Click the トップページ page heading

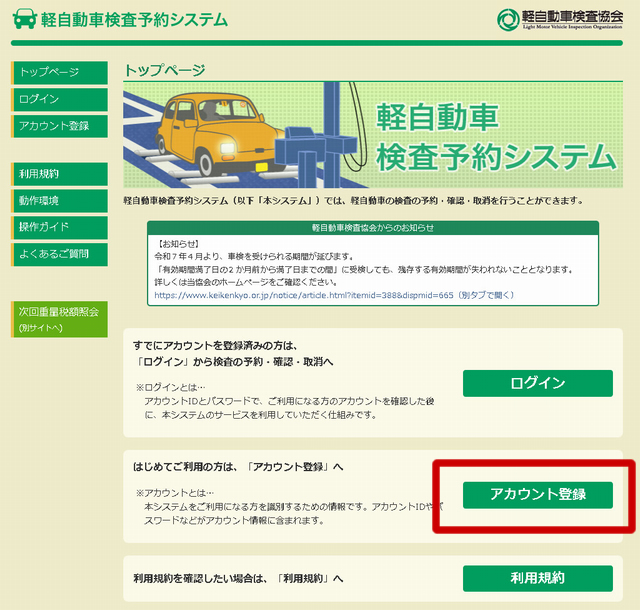coord(164,70)
